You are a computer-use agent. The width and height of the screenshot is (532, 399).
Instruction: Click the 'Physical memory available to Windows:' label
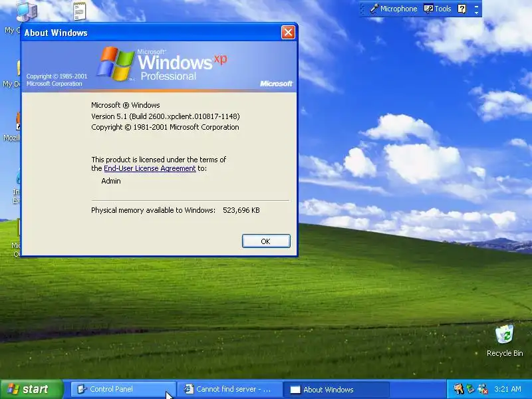point(153,210)
